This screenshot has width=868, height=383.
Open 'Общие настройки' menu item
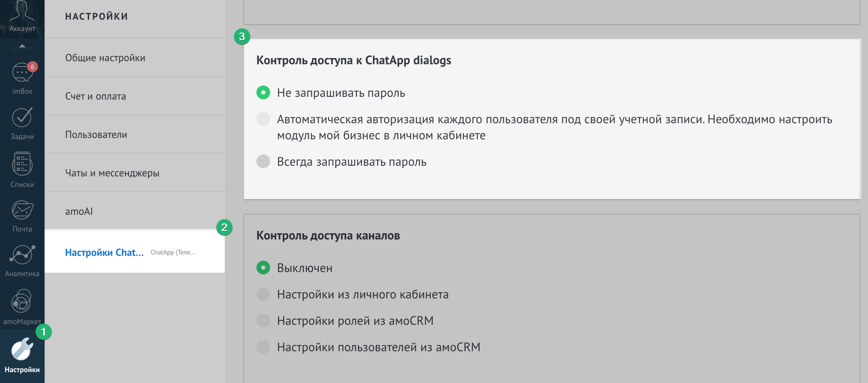coord(105,58)
